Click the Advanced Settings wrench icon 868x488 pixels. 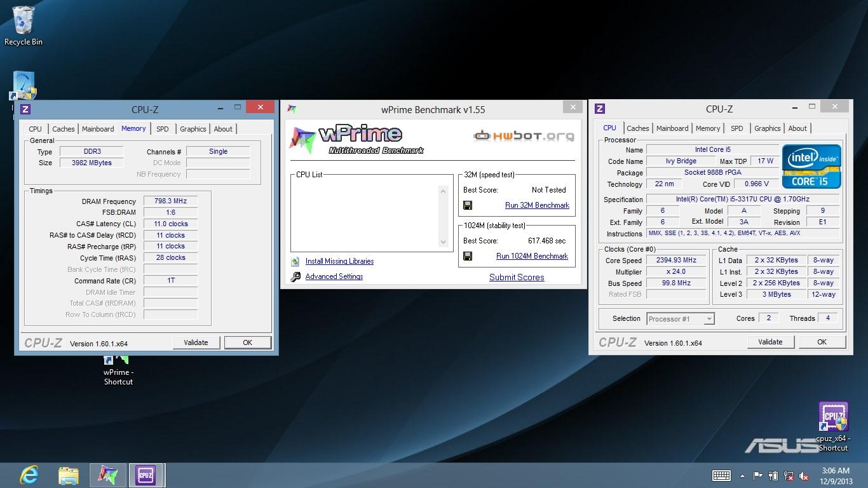[x=295, y=276]
